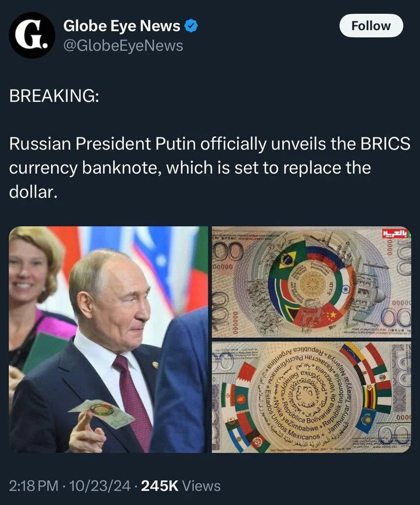The image size is (420, 505).
Task: Visit the @GlobeEyeNews handle link
Action: pyautogui.click(x=123, y=46)
